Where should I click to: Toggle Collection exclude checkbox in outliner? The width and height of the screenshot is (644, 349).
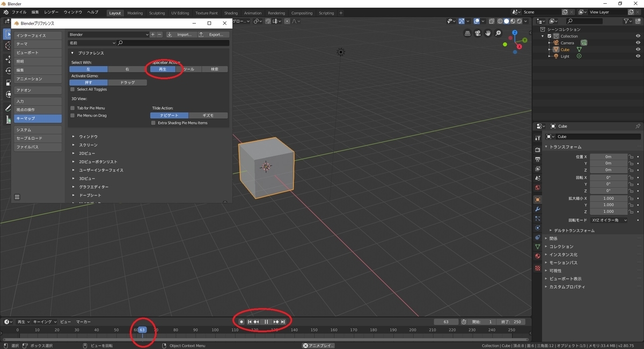pos(550,36)
